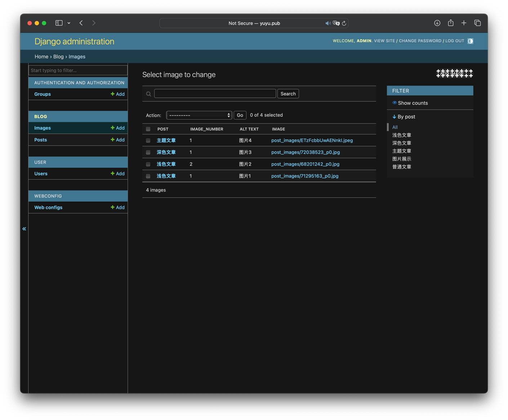The height and width of the screenshot is (420, 508).
Task: Open the Django administration home title
Action: (74, 41)
